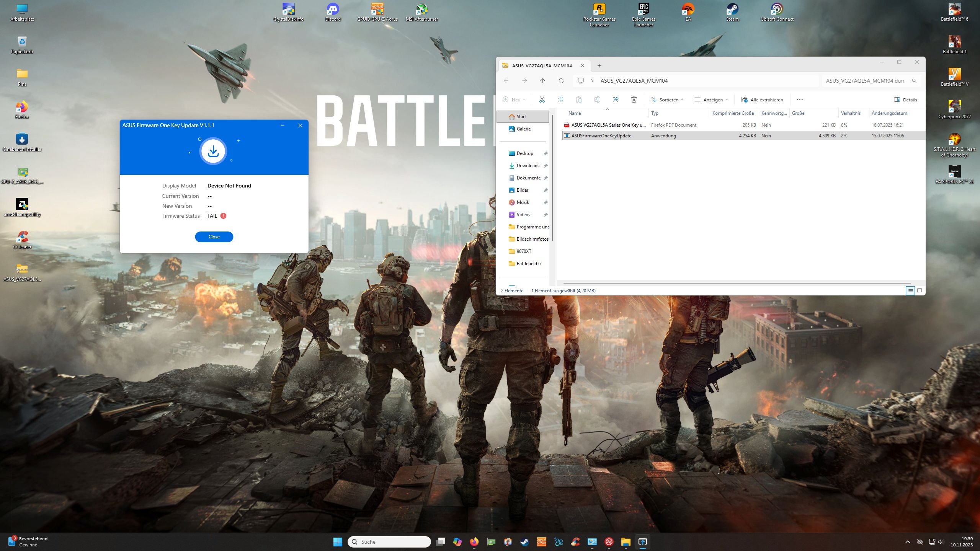Click the share icon in Explorer toolbar
The image size is (980, 551).
(x=615, y=100)
